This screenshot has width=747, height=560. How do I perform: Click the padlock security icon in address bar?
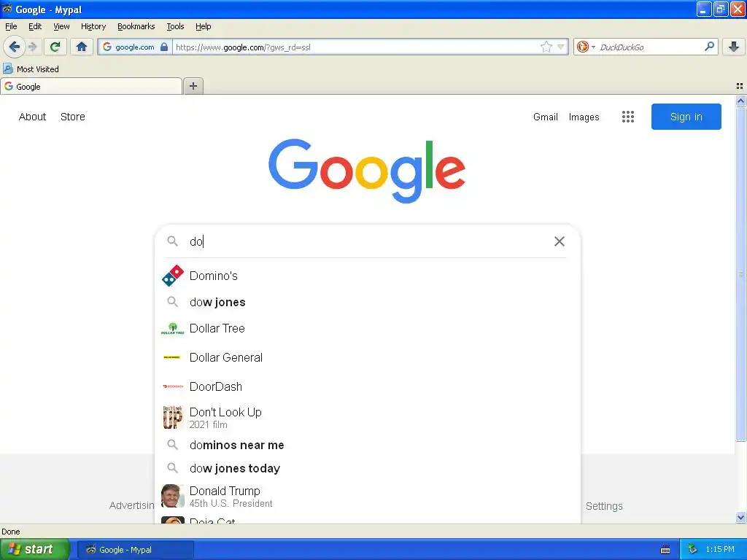pos(164,47)
